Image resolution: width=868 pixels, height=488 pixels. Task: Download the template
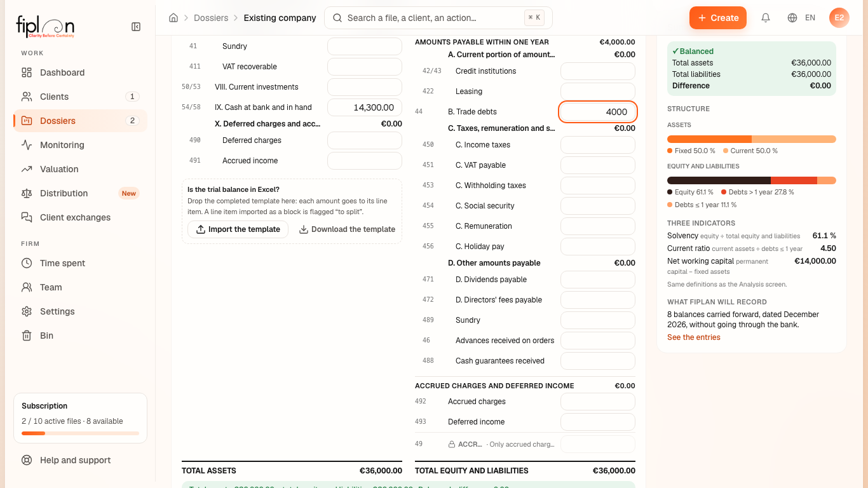pyautogui.click(x=347, y=229)
